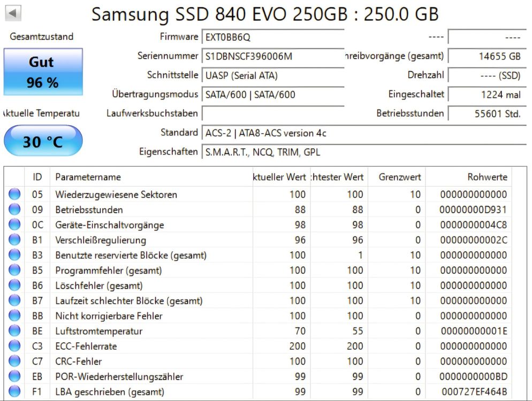This screenshot has width=532, height=401.
Task: Click the status icon for CRC-Fehler
Action: tap(14, 361)
